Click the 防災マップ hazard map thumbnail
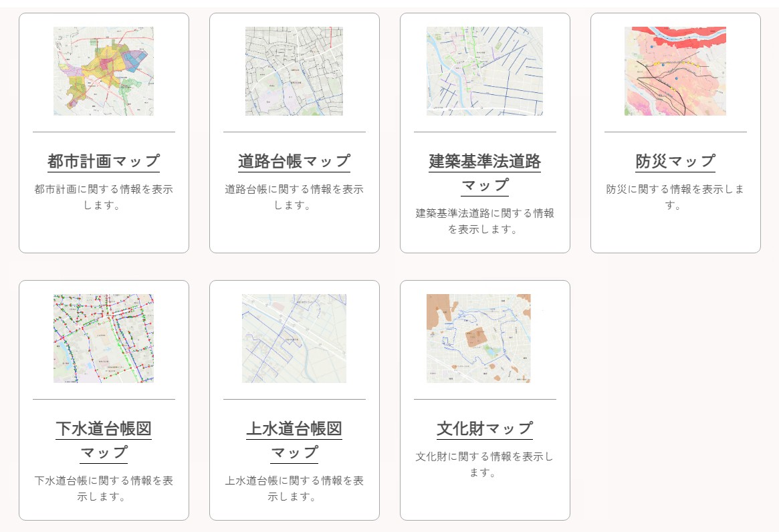The width and height of the screenshot is (779, 532). point(675,71)
